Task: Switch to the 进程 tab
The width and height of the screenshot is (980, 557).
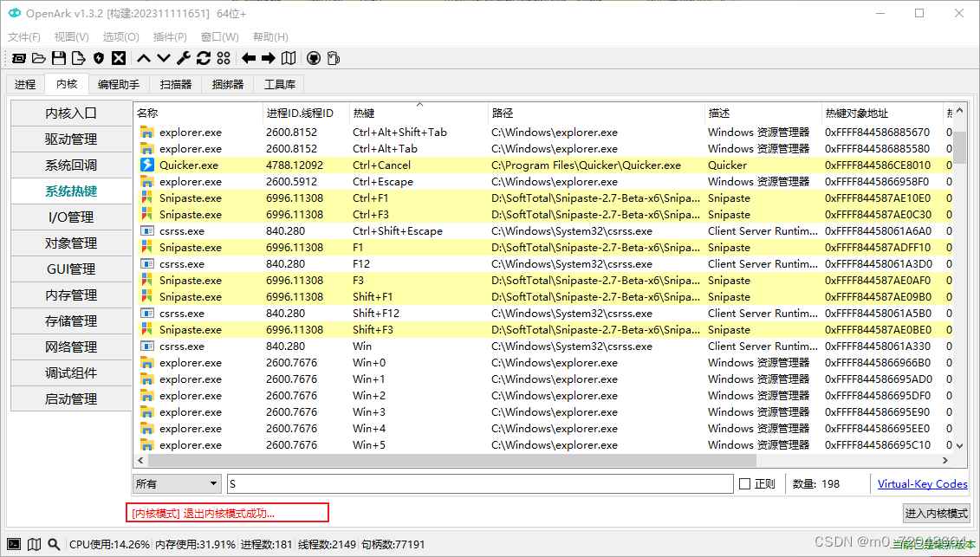Action: tap(25, 84)
